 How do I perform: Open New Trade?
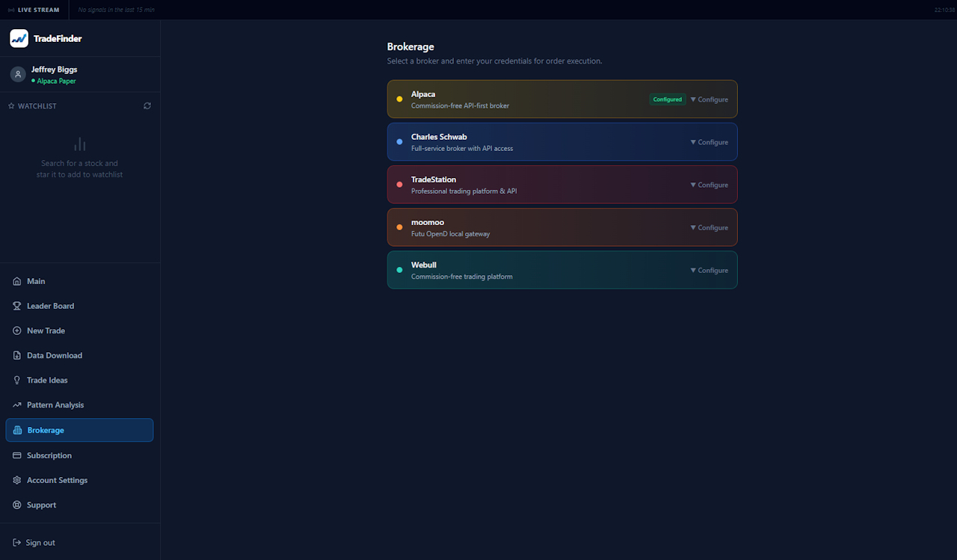click(x=79, y=330)
